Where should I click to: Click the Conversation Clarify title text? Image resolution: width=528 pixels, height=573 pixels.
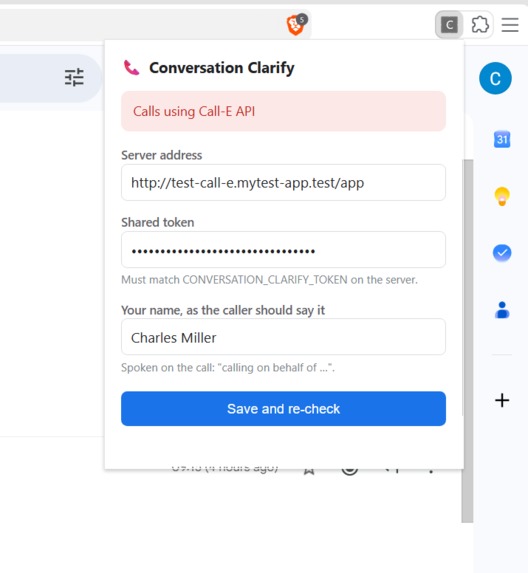222,68
